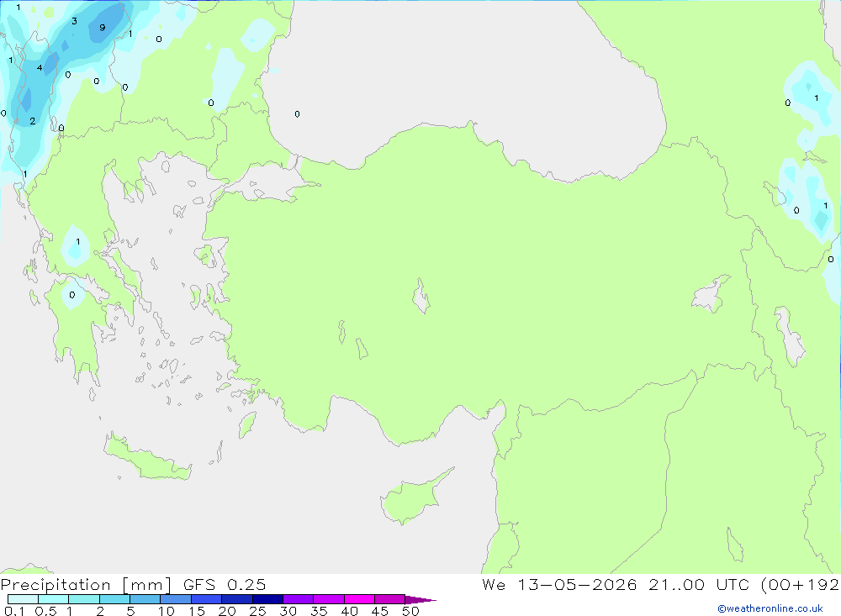The height and width of the screenshot is (616, 841).
Task: Click the purple above-50 legend arrow tip
Action: [x=420, y=600]
